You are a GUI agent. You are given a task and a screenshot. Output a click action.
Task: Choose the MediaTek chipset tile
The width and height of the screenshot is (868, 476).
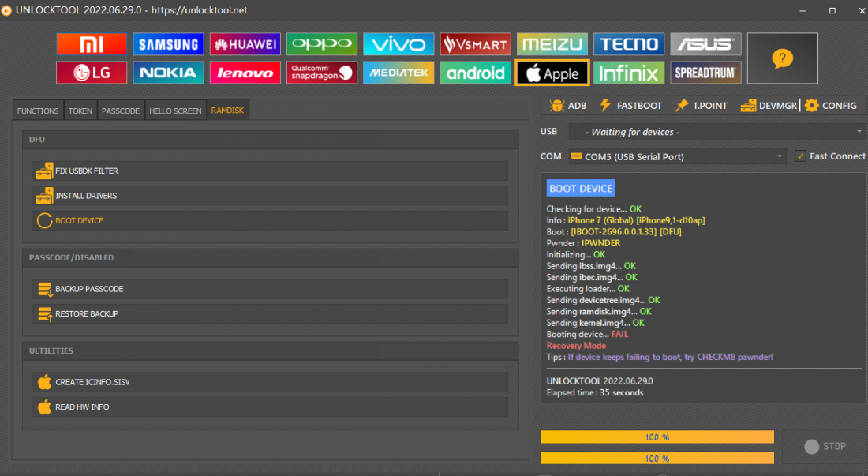click(x=398, y=73)
